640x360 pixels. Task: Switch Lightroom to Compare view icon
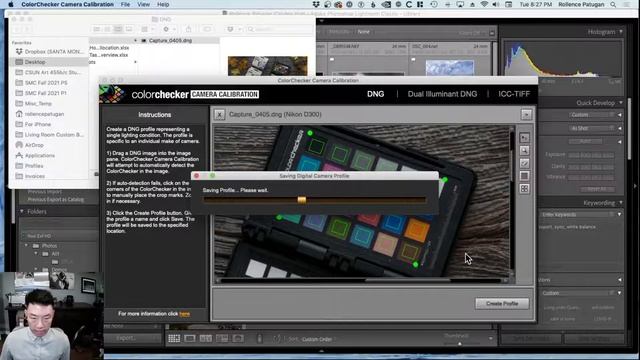(x=206, y=338)
